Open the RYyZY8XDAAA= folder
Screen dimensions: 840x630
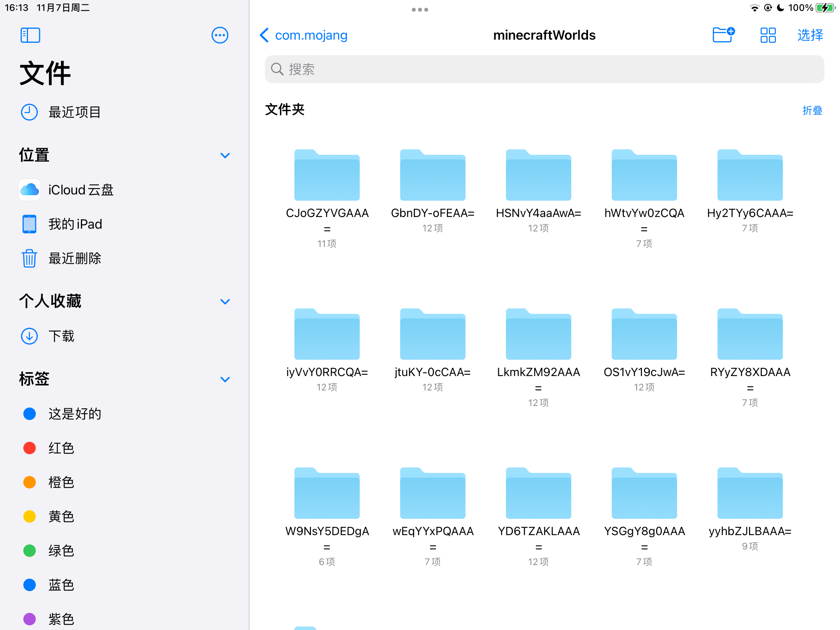click(750, 334)
